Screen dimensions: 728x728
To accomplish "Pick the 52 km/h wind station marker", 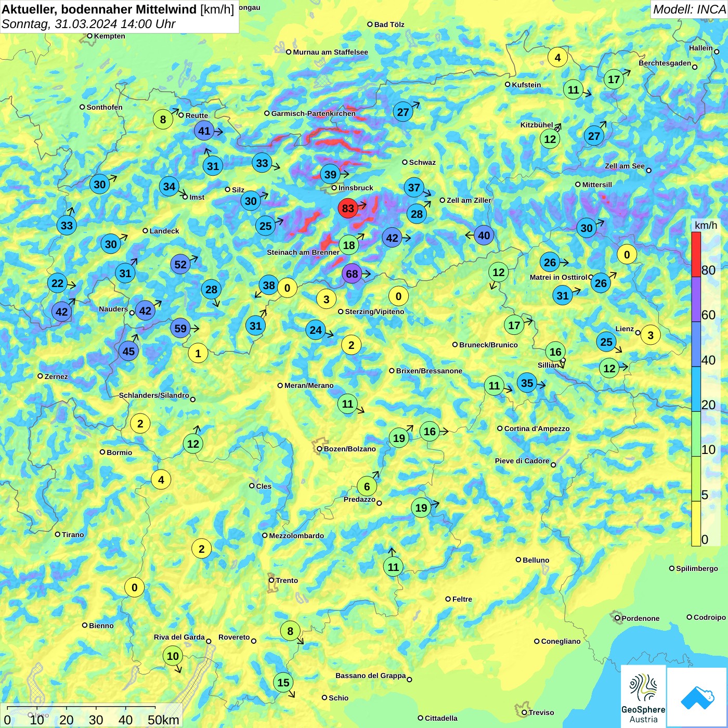I will (x=180, y=264).
